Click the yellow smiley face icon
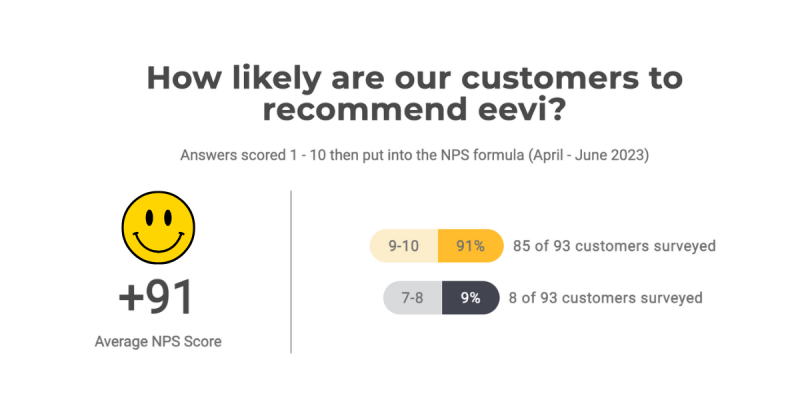Image resolution: width=800 pixels, height=420 pixels. 158,228
